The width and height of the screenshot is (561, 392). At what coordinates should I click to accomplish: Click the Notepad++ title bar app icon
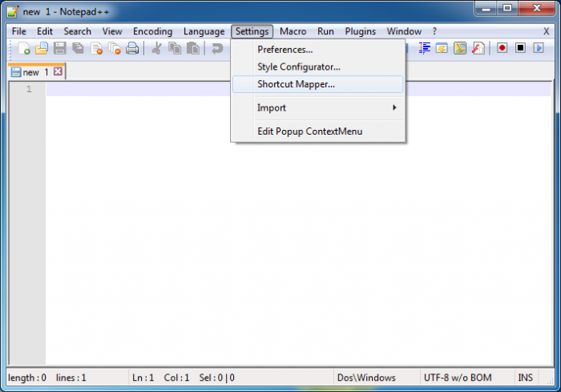(13, 11)
